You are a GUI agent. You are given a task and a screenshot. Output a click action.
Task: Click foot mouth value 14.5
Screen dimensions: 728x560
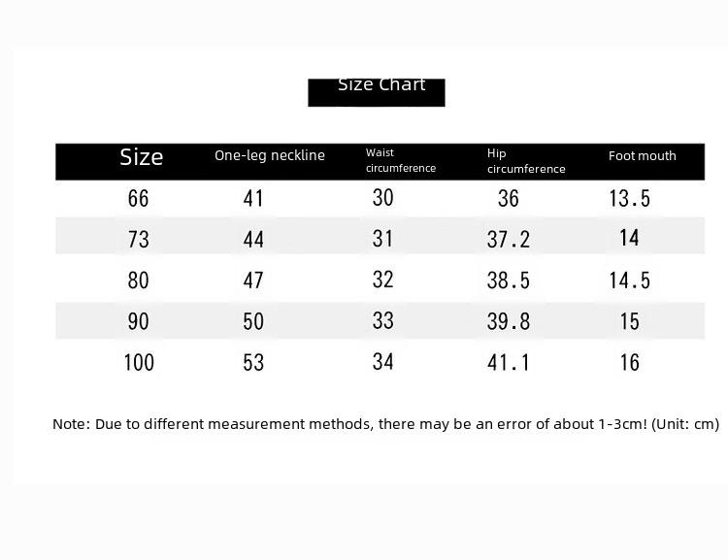click(630, 280)
